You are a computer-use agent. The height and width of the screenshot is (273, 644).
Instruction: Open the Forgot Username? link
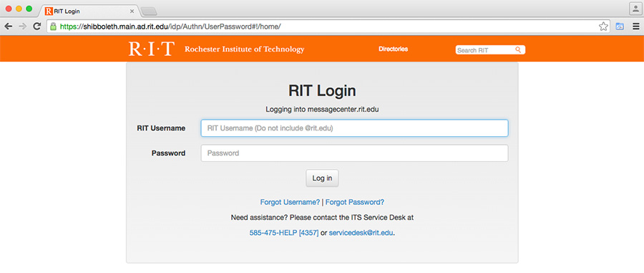pyautogui.click(x=290, y=202)
